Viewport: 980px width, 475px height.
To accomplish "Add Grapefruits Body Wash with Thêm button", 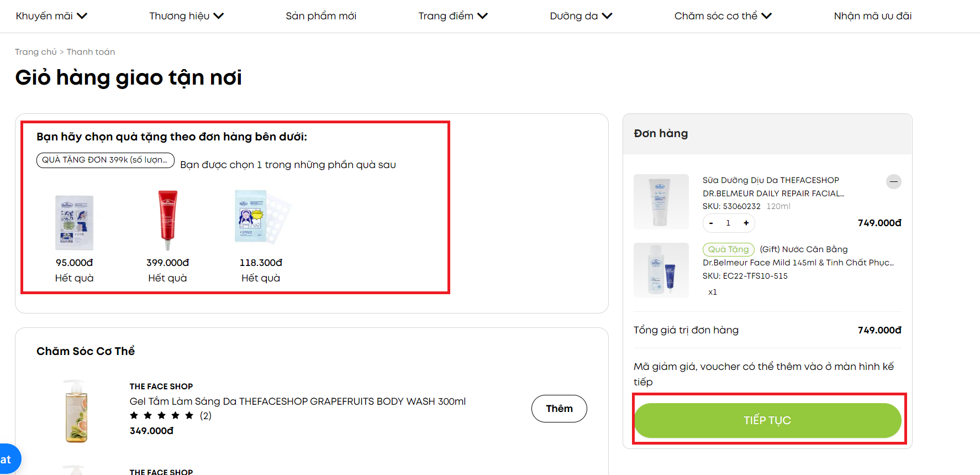I will click(x=559, y=409).
